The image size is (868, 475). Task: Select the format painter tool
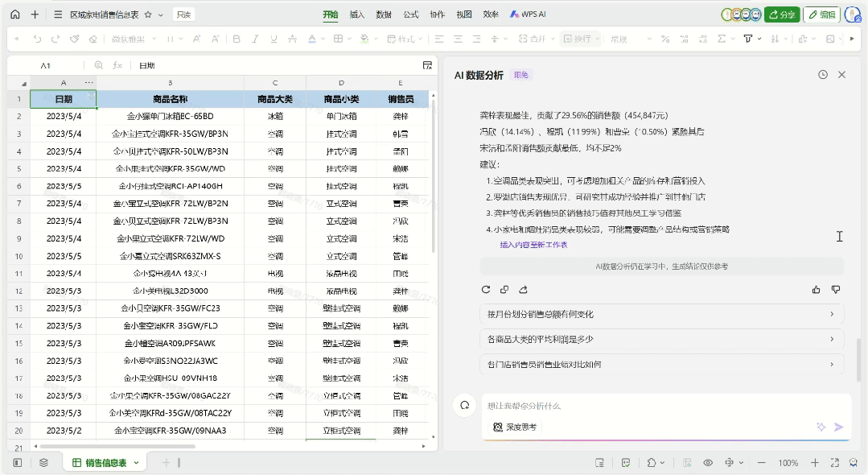(x=74, y=39)
